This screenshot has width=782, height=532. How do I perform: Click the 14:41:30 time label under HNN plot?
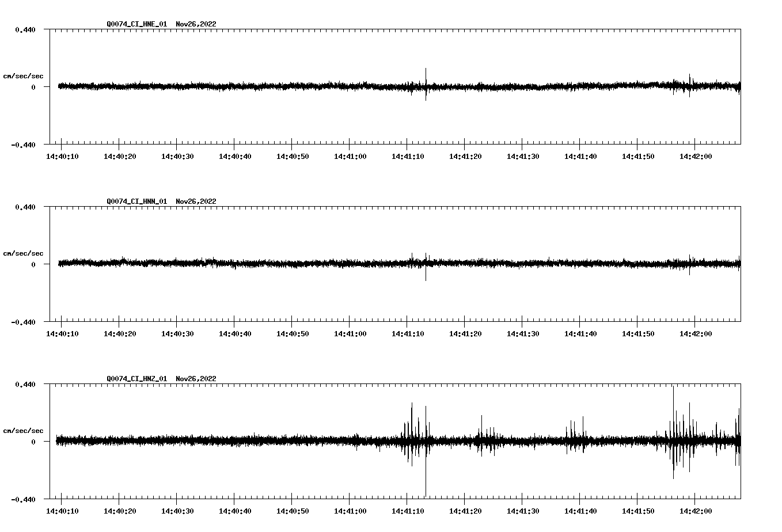point(523,334)
